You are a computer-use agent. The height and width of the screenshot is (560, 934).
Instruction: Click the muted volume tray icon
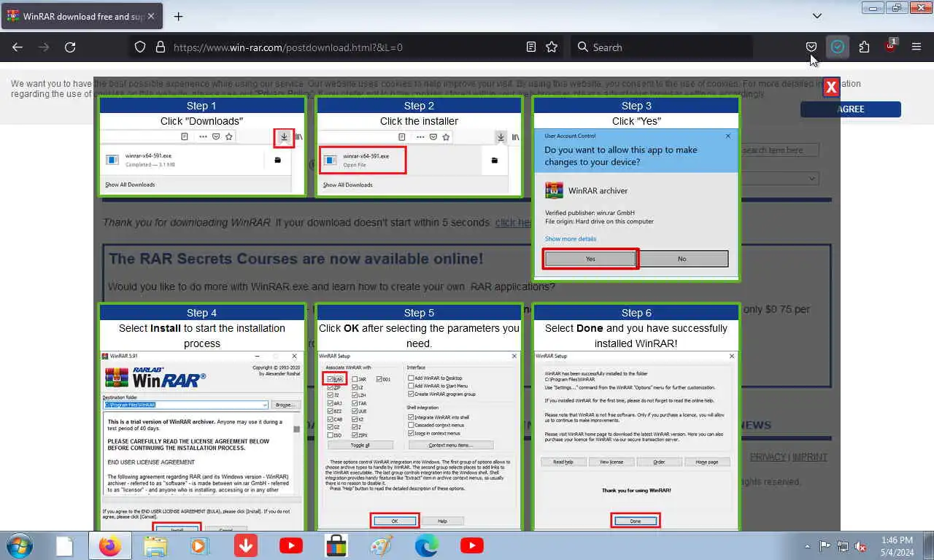pos(861,545)
